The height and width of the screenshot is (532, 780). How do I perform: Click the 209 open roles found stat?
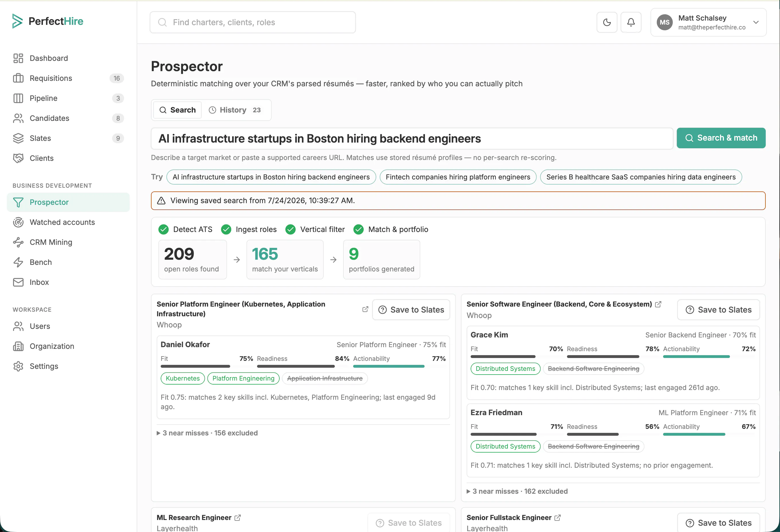coord(193,260)
